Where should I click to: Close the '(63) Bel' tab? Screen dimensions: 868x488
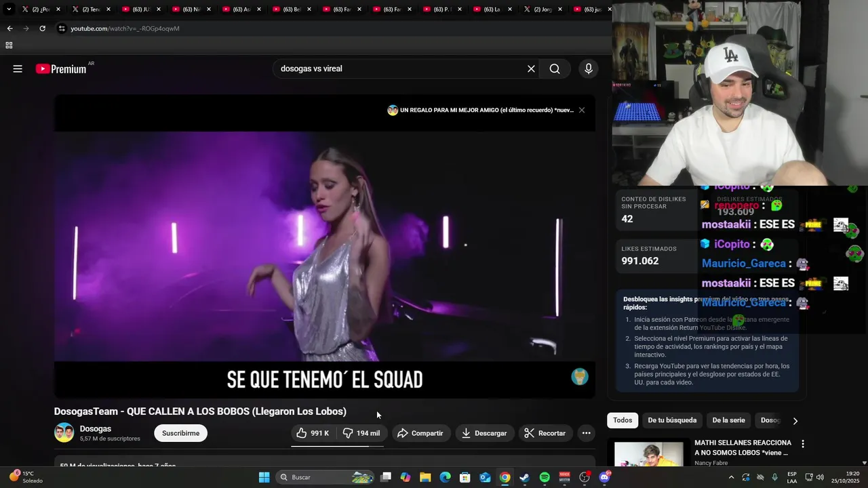pos(309,9)
